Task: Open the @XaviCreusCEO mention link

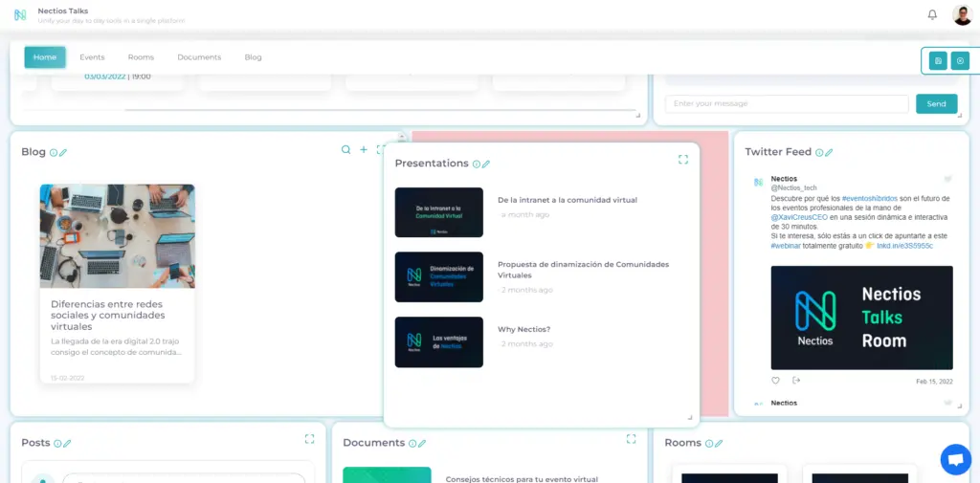Action: [x=799, y=217]
